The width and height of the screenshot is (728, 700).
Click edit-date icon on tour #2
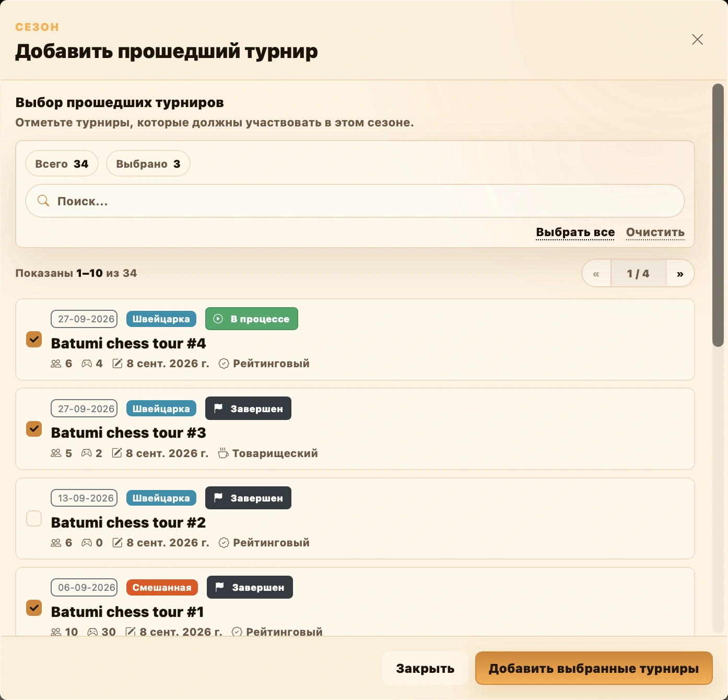[x=118, y=543]
